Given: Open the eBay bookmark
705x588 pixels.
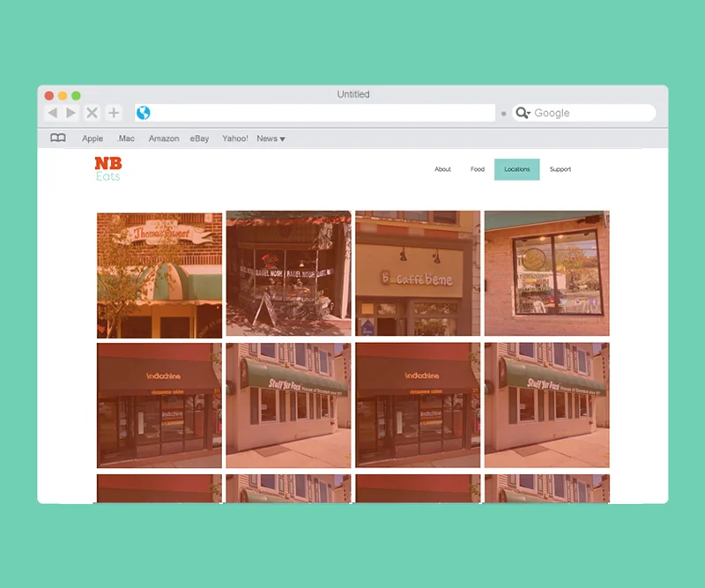Looking at the screenshot, I should point(199,138).
